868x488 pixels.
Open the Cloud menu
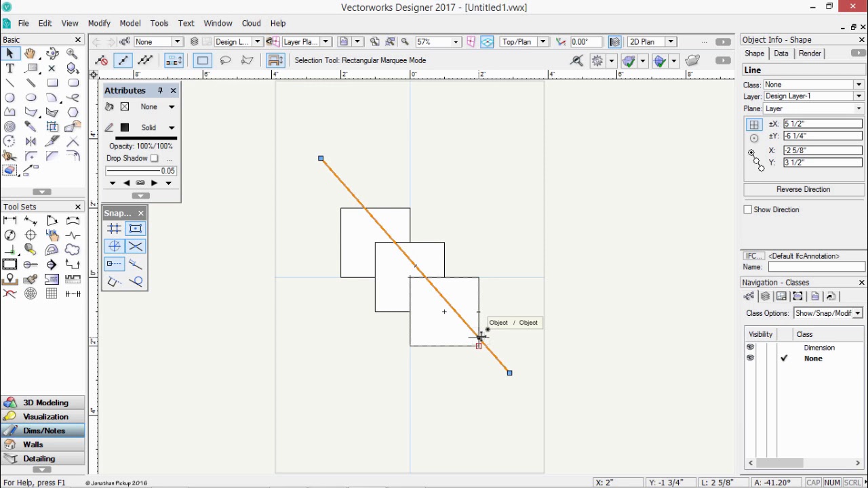pos(251,23)
